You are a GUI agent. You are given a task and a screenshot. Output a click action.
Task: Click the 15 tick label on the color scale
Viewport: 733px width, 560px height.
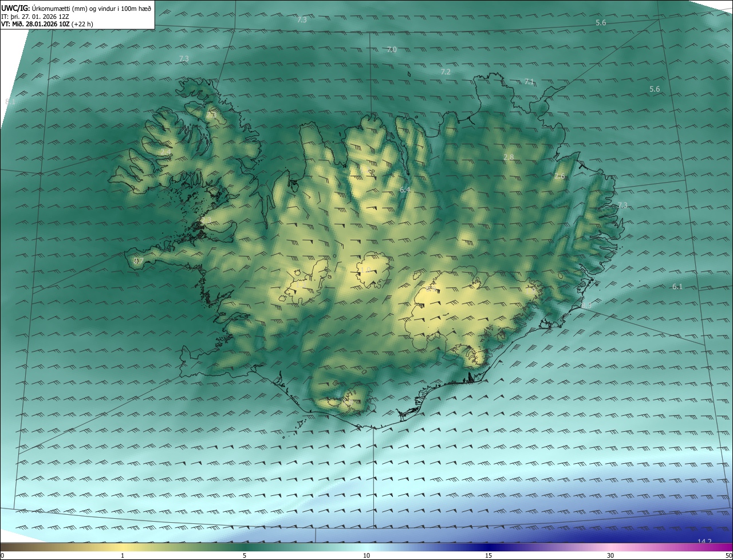coord(488,555)
